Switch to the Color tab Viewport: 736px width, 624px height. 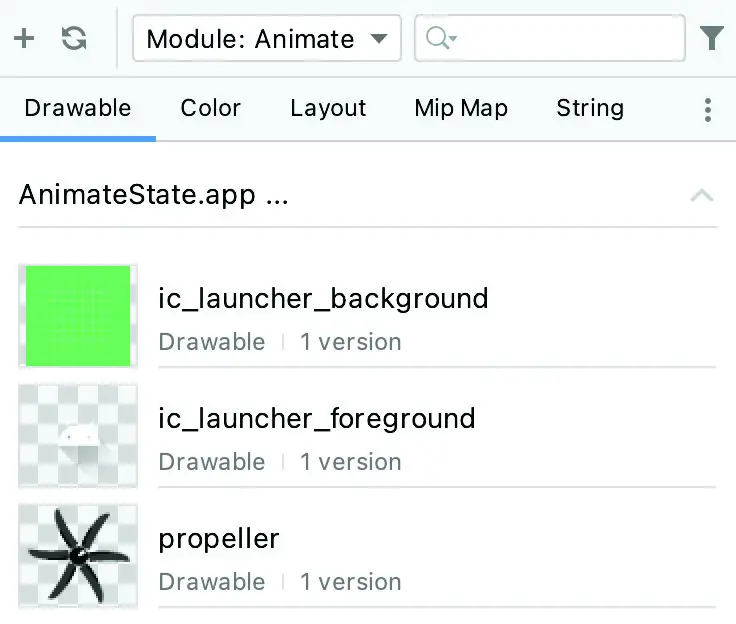click(x=210, y=108)
